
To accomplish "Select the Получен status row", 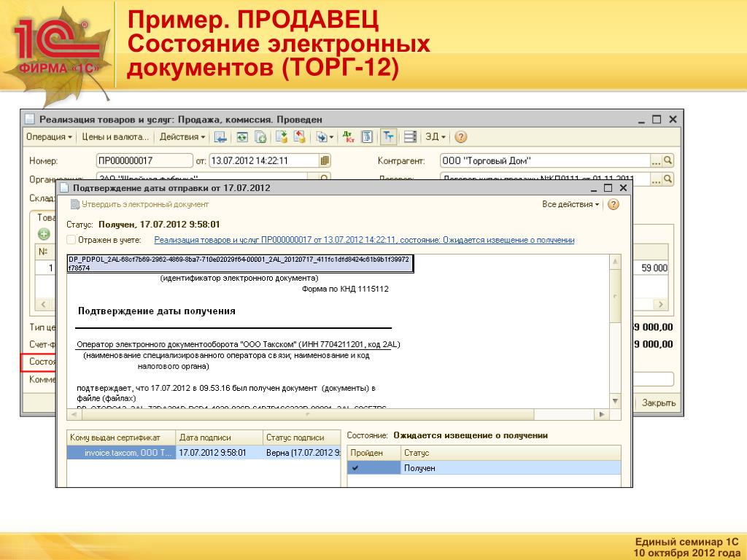I will click(x=484, y=468).
